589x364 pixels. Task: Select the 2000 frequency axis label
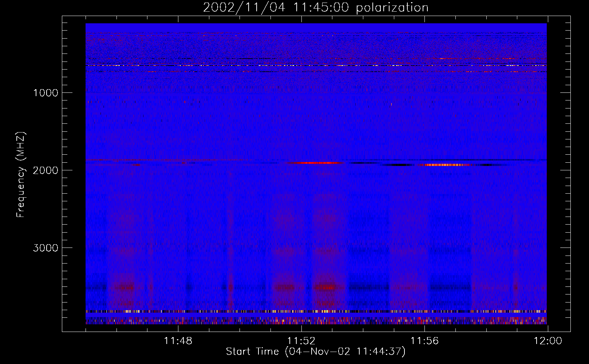pos(46,170)
